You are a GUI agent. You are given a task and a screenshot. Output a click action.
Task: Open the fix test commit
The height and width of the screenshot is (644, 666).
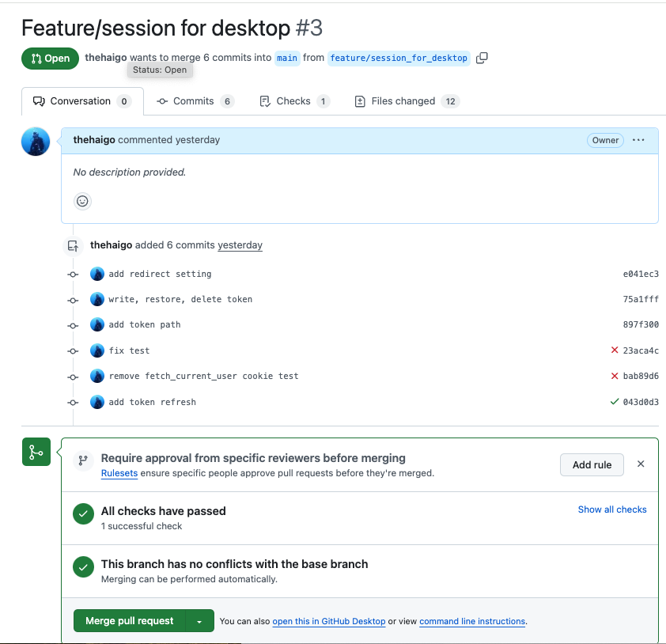point(129,351)
